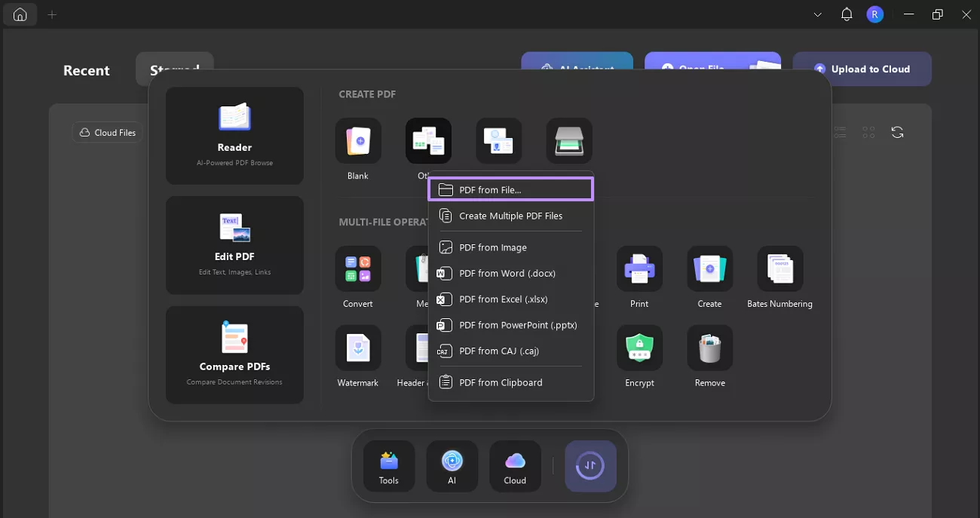Switch to the Starred tab
This screenshot has width=980, height=518.
[x=174, y=67]
